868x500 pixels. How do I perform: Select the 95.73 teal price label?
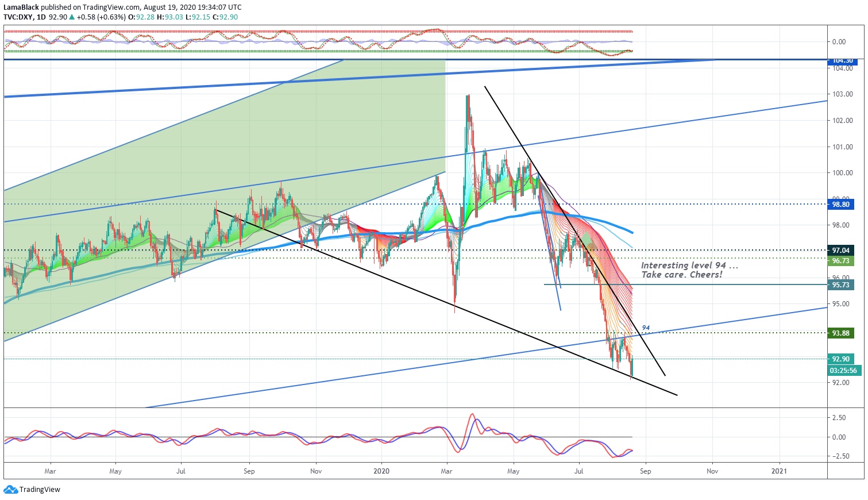(841, 284)
